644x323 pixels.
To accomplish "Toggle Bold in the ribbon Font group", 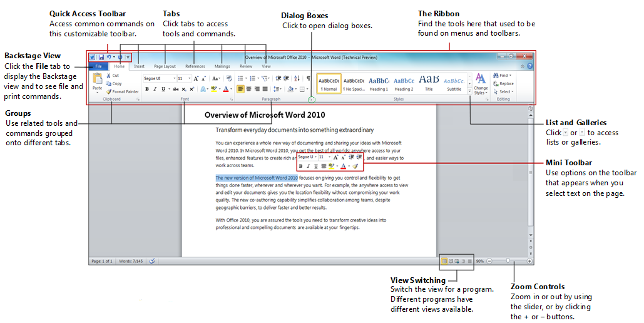I will [x=147, y=89].
